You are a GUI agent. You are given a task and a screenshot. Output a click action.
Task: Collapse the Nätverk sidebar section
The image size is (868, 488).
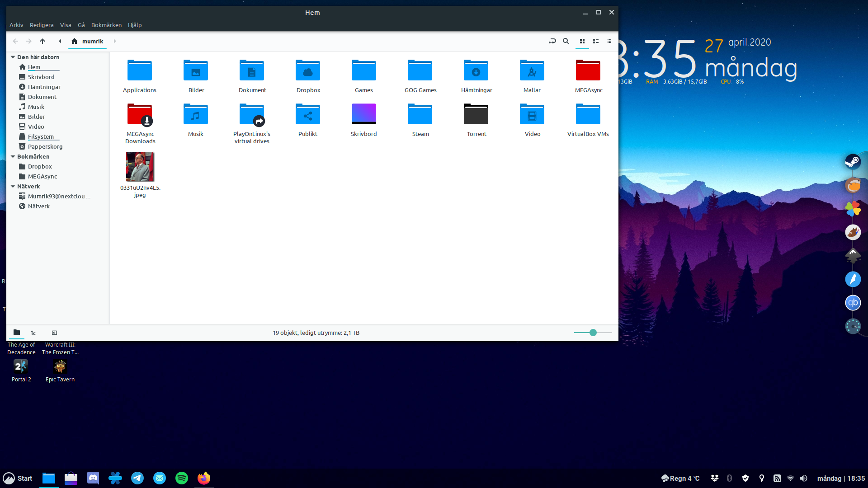(x=13, y=186)
